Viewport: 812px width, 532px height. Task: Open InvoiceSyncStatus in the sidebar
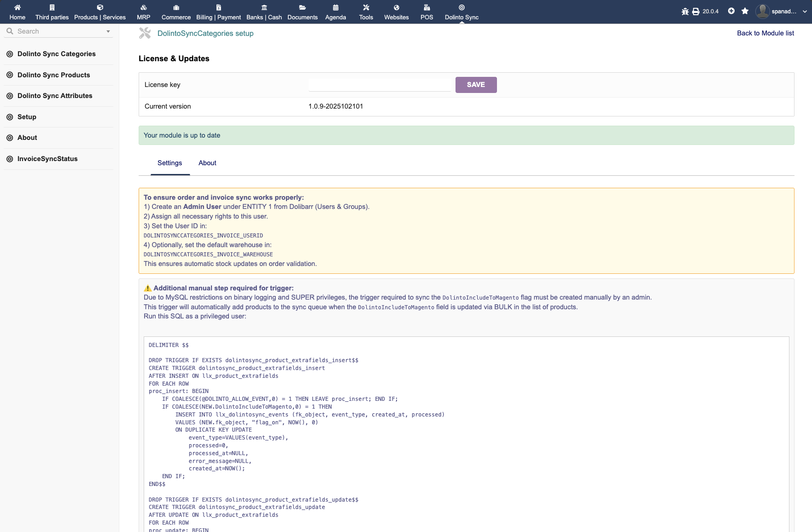tap(47, 159)
